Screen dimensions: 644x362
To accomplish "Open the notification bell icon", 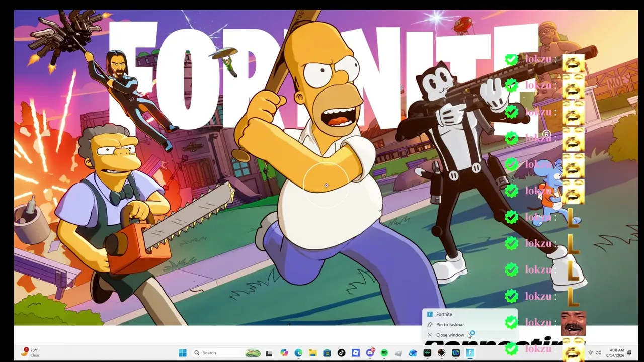I will [x=629, y=353].
